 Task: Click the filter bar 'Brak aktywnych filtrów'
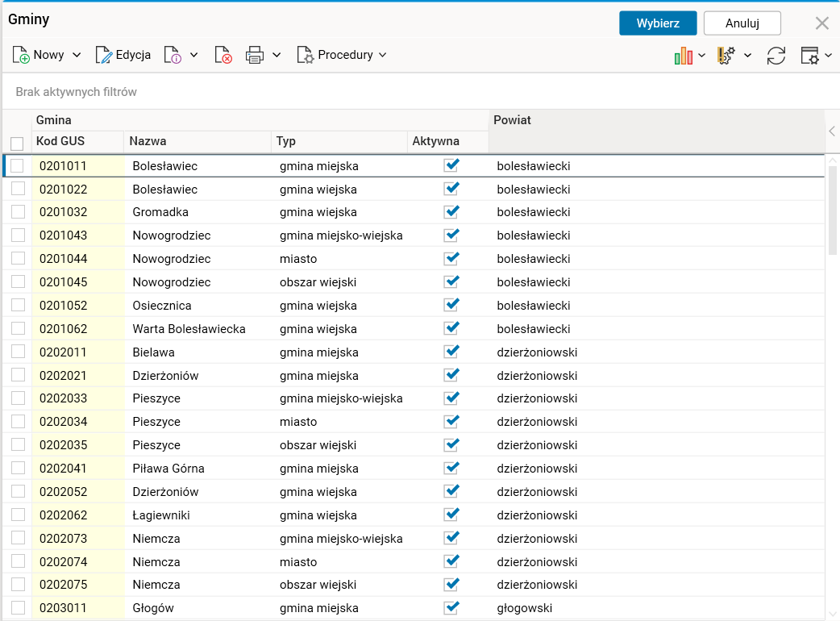(77, 92)
